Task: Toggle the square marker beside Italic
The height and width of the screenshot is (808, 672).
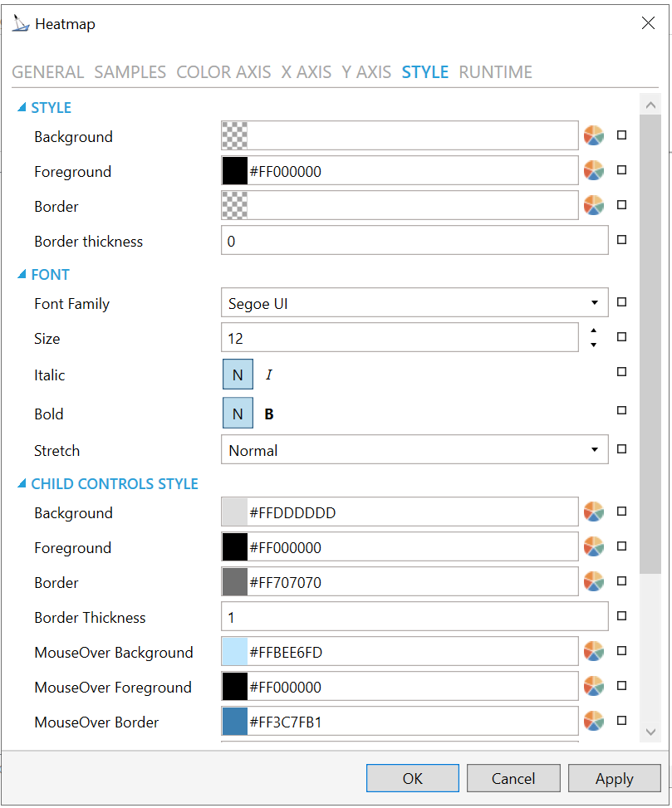Action: 622,371
